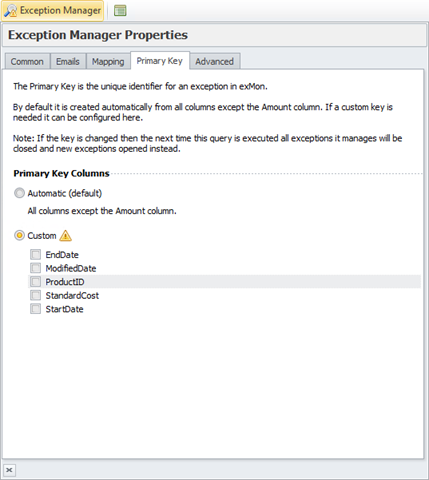429x480 pixels.
Task: Click the green table icon in toolbar
Action: [x=120, y=11]
